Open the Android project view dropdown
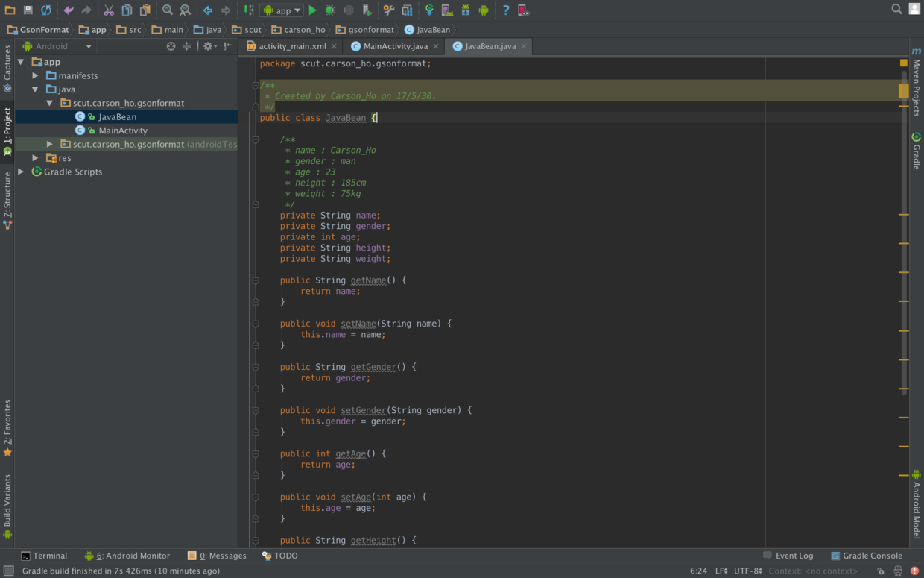 click(x=57, y=46)
